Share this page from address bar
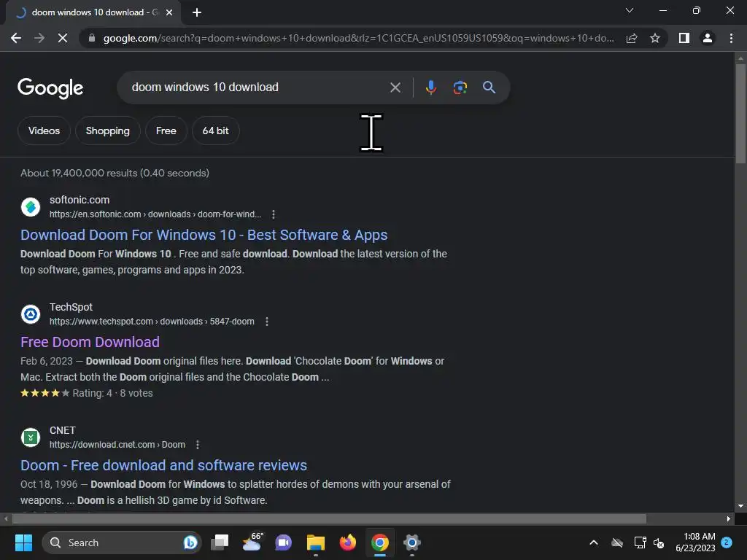Viewport: 747px width, 560px height. pos(632,38)
